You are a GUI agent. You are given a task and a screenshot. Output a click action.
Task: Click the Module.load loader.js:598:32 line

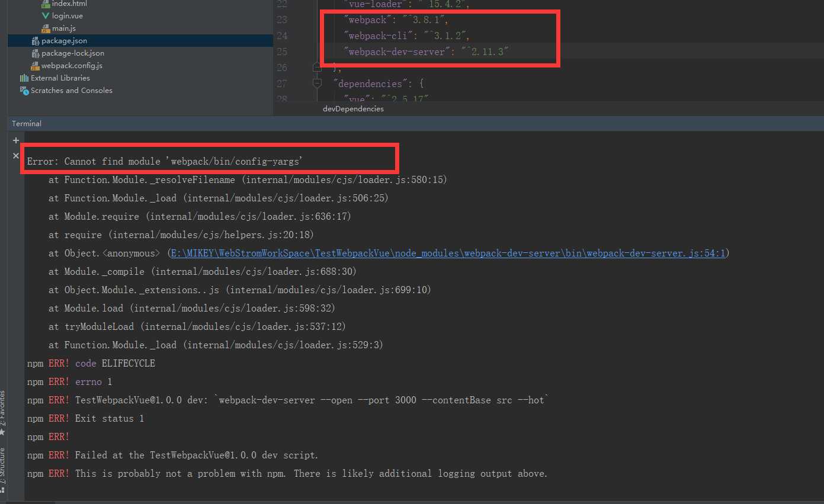pyautogui.click(x=192, y=309)
